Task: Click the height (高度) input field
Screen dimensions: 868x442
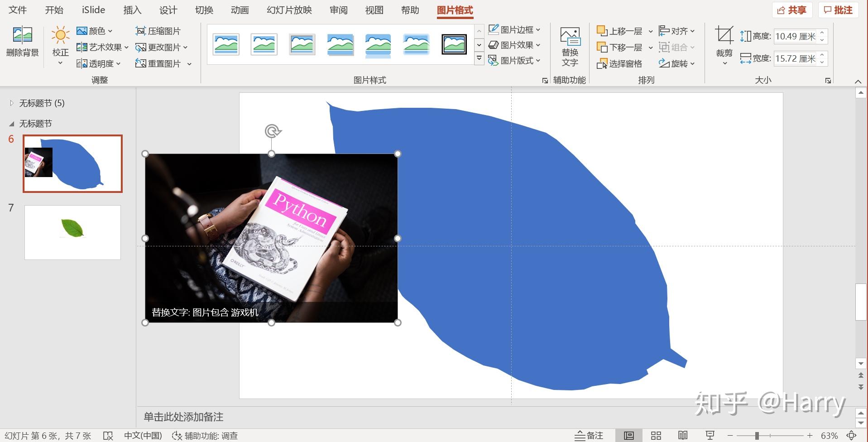Action: coord(796,36)
